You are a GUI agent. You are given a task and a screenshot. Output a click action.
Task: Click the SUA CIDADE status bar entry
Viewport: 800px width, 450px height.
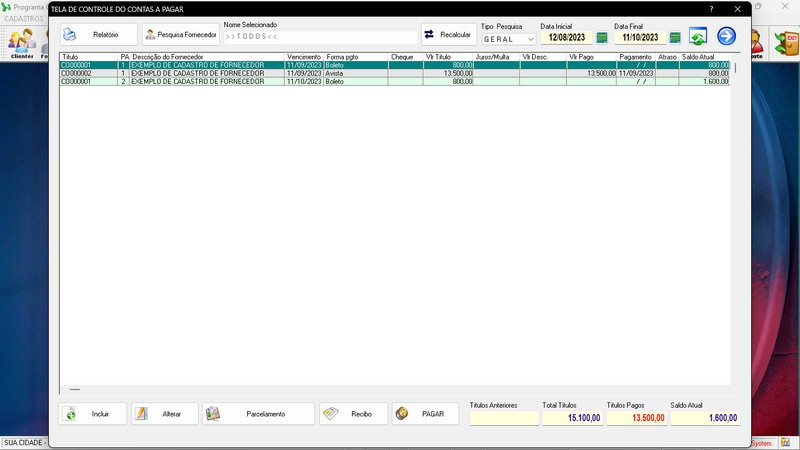[23, 443]
